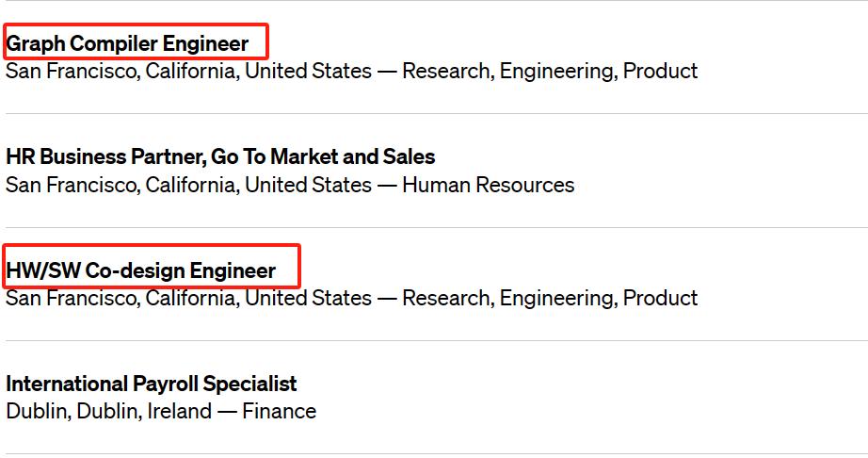Image resolution: width=868 pixels, height=458 pixels.
Task: Click "California" under Graph Compiler Engineer
Action: (191, 72)
